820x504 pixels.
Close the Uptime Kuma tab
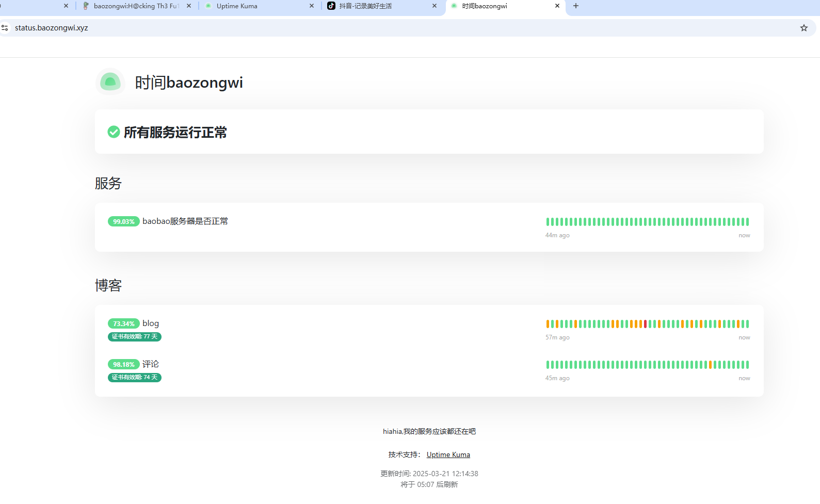[312, 6]
